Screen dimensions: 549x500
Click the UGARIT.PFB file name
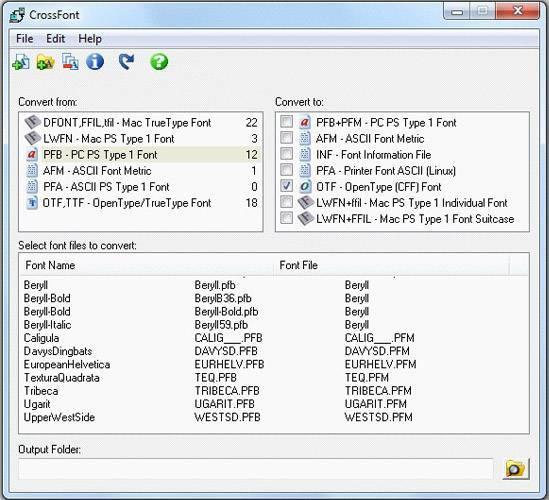224,404
